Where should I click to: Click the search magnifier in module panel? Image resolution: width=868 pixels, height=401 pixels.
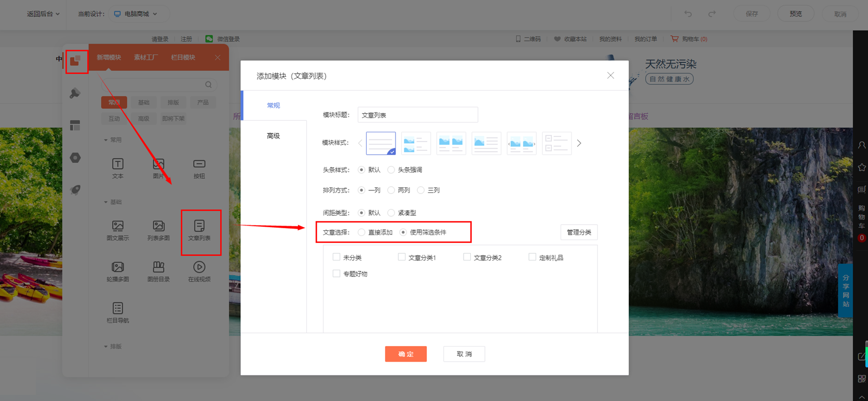(x=208, y=85)
